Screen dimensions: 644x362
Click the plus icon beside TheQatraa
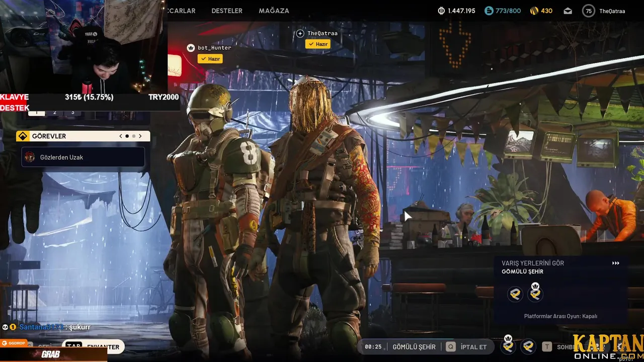coord(300,33)
